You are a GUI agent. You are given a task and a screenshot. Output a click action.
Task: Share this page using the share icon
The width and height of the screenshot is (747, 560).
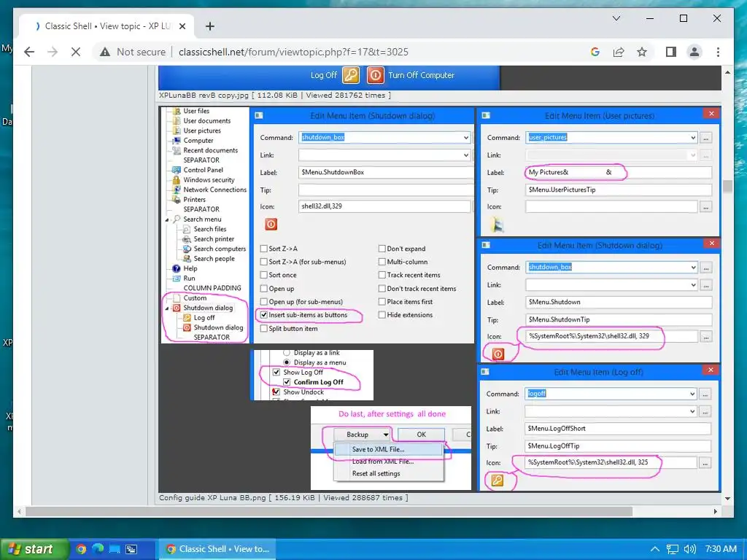tap(619, 52)
